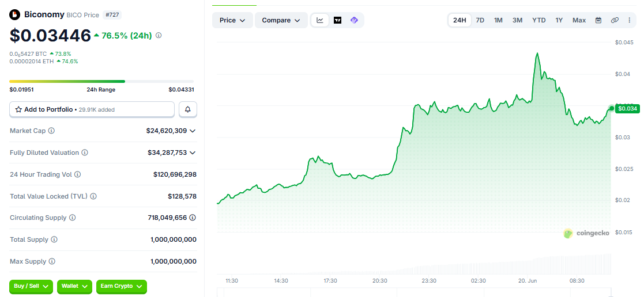The height and width of the screenshot is (297, 644).
Task: Click the $120,696,298 trading volume value
Action: point(175,174)
